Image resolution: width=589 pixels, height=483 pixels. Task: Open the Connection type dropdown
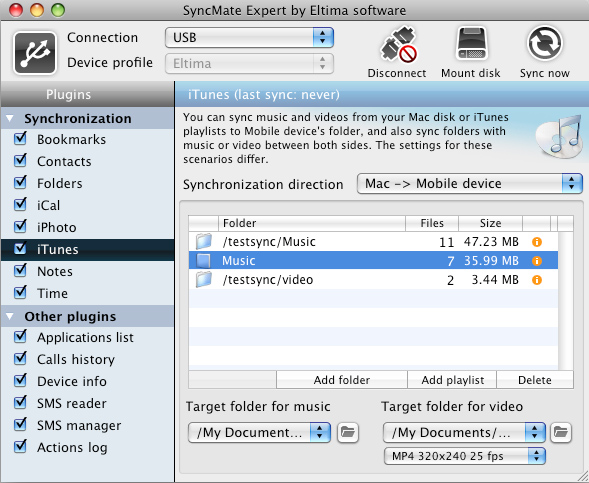[249, 38]
